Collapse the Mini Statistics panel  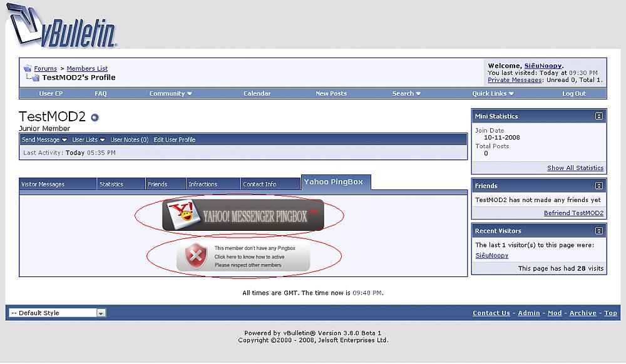[x=599, y=116]
